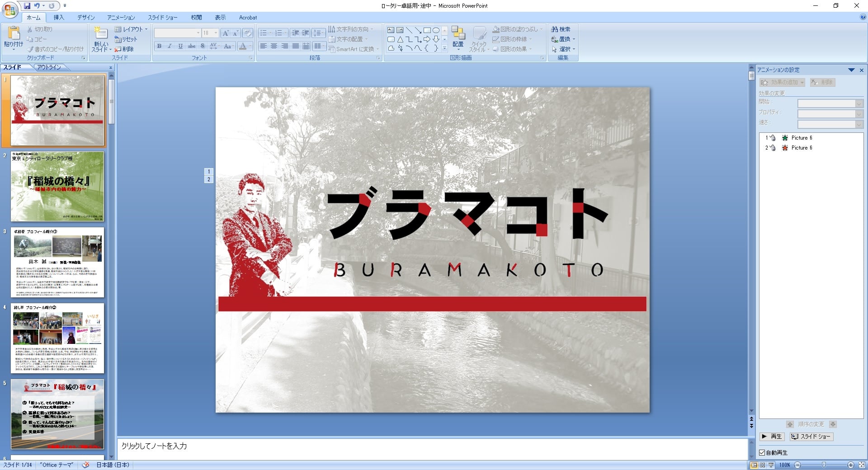Open 検索 find in editing group
868x470 pixels.
[x=561, y=29]
